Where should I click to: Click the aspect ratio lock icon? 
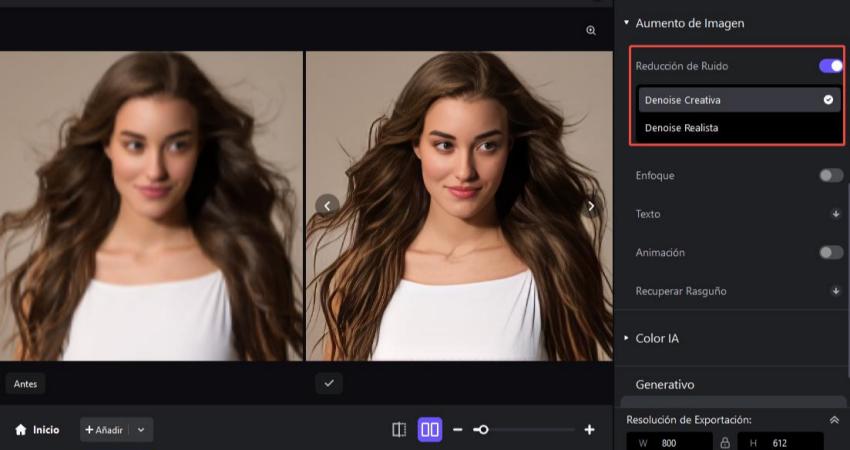point(725,442)
